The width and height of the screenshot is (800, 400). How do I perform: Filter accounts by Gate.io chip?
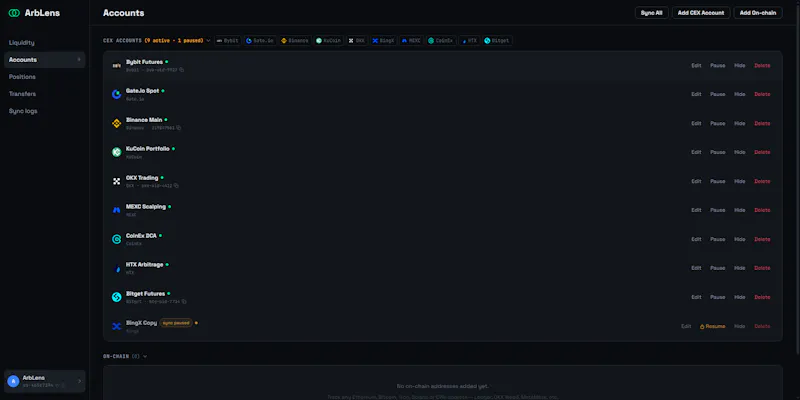(x=260, y=40)
